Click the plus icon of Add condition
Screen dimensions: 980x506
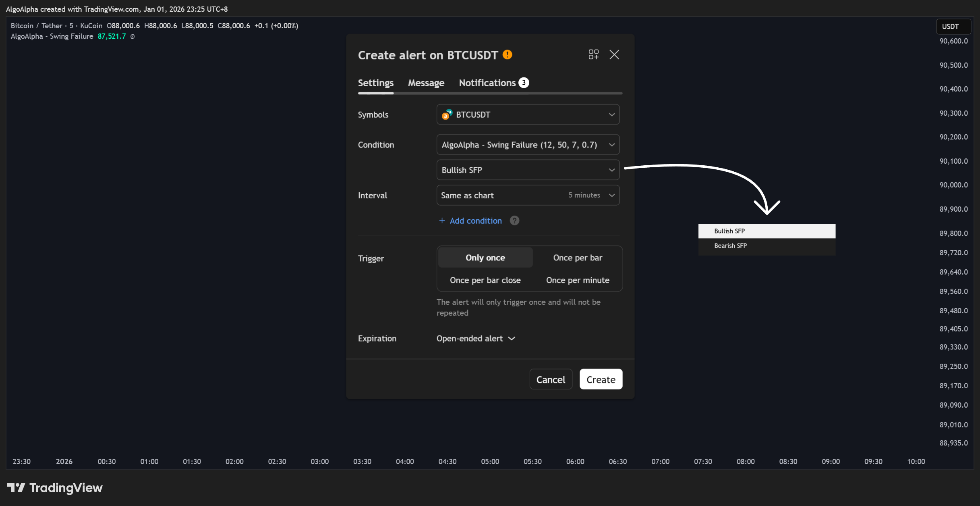pos(442,221)
